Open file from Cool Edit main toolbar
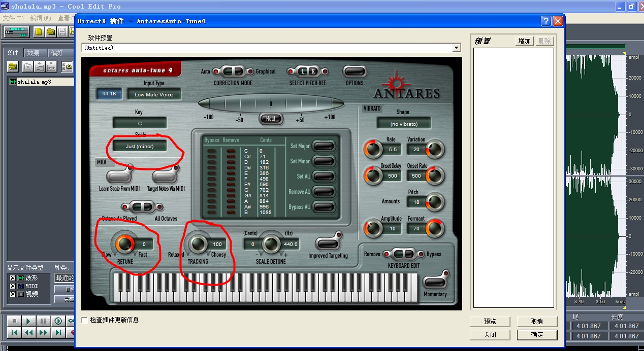Image resolution: width=644 pixels, height=351 pixels. (x=50, y=32)
